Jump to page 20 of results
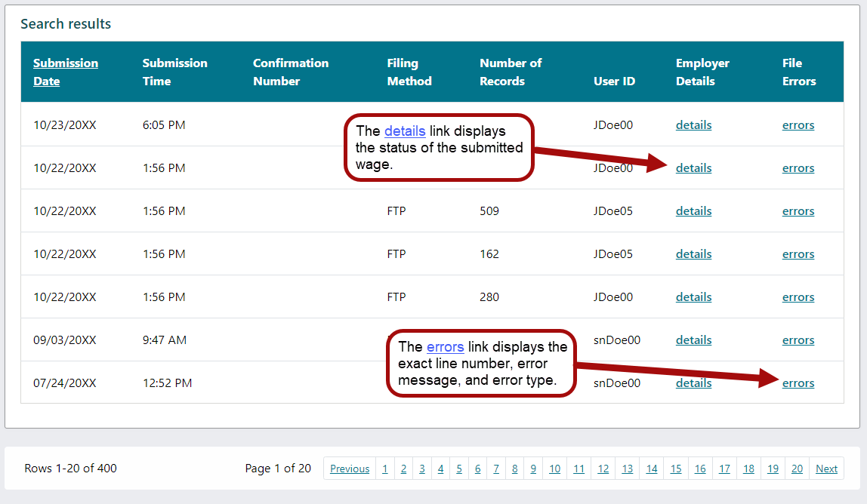This screenshot has width=867, height=504. coord(797,469)
